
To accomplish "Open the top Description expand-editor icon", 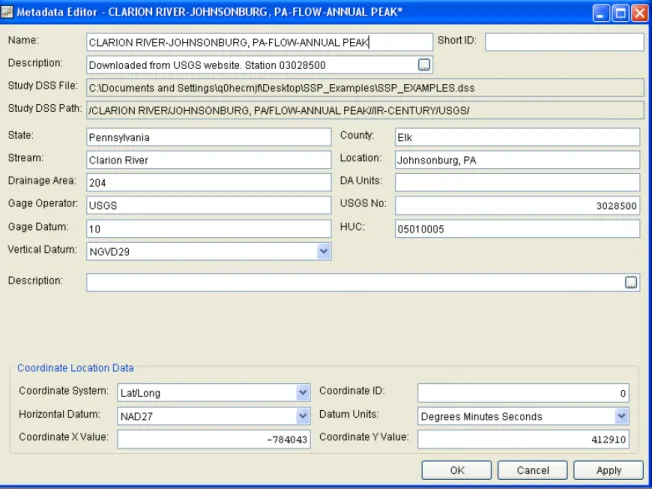I will point(424,65).
